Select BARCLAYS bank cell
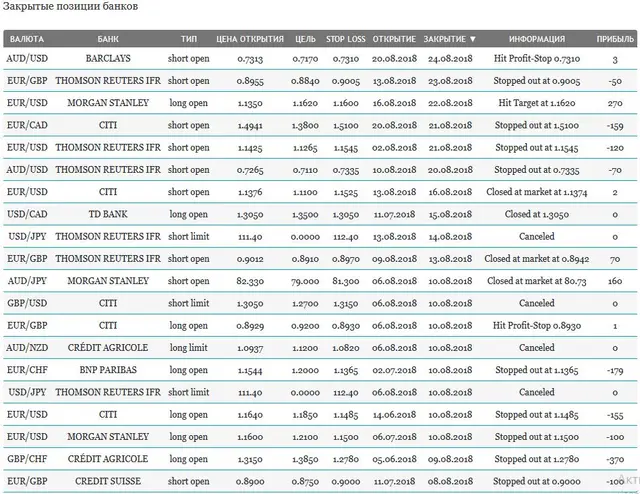Screen dimensions: 640x494 (108, 58)
